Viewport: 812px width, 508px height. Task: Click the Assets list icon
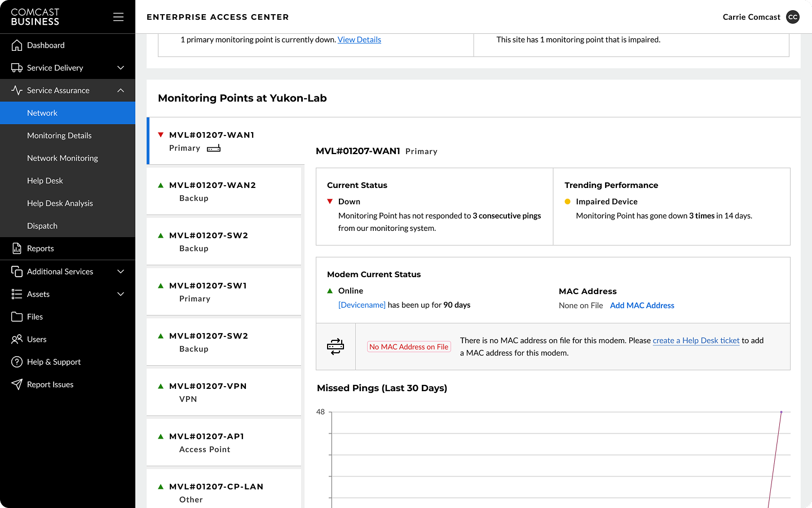[x=17, y=294]
